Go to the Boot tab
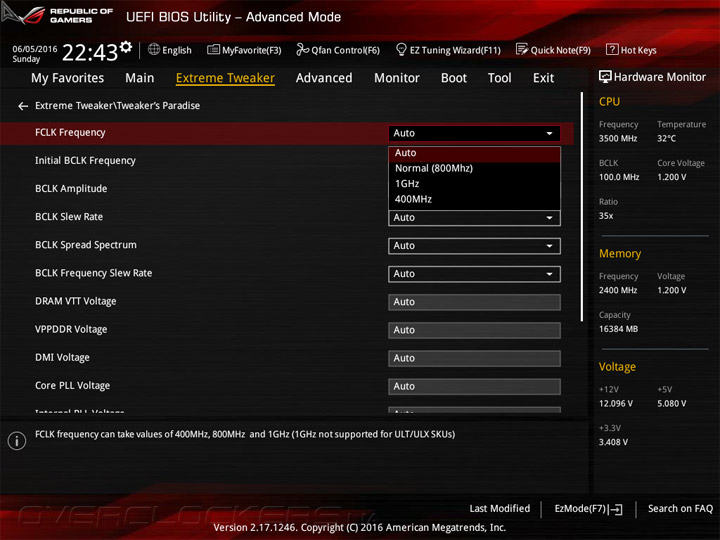This screenshot has width=720, height=540. pyautogui.click(x=454, y=78)
